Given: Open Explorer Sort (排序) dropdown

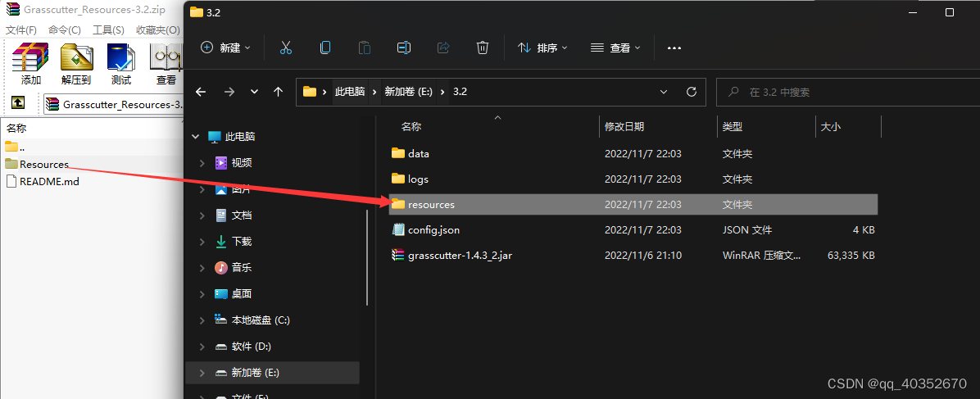Looking at the screenshot, I should [542, 48].
